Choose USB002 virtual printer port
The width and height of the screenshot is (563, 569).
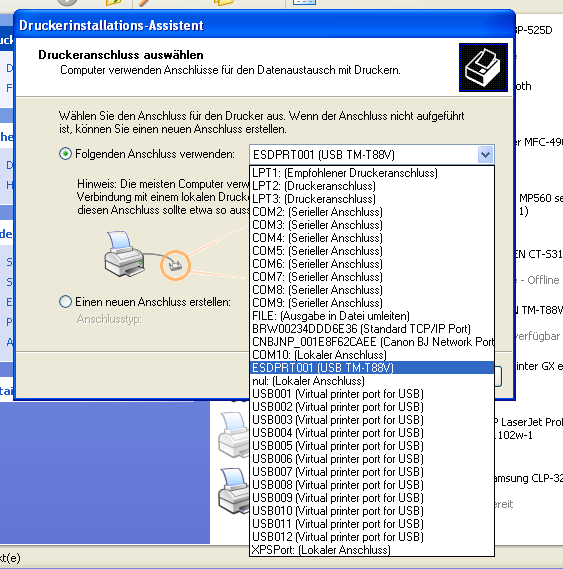coord(372,407)
